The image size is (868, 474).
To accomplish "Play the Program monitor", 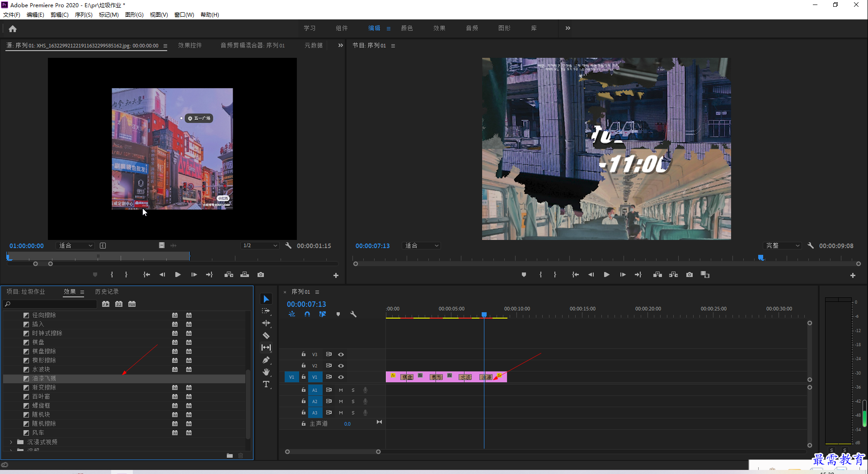I will [606, 275].
